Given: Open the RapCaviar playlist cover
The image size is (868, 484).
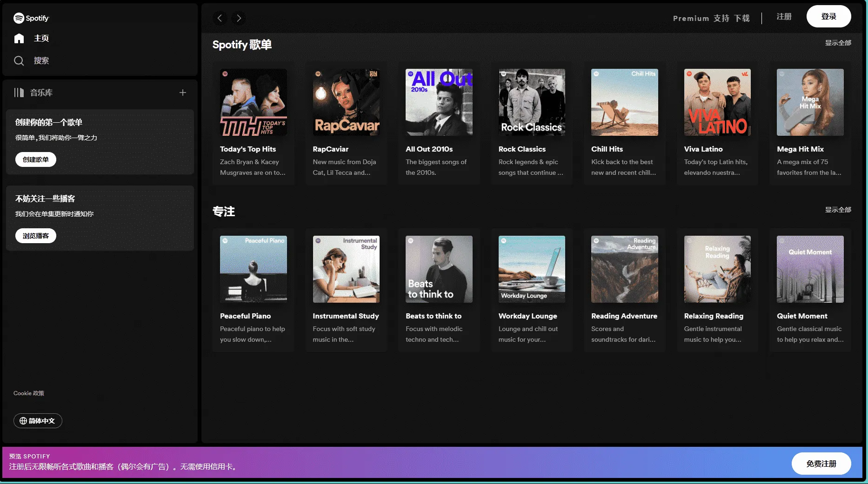Looking at the screenshot, I should tap(346, 102).
